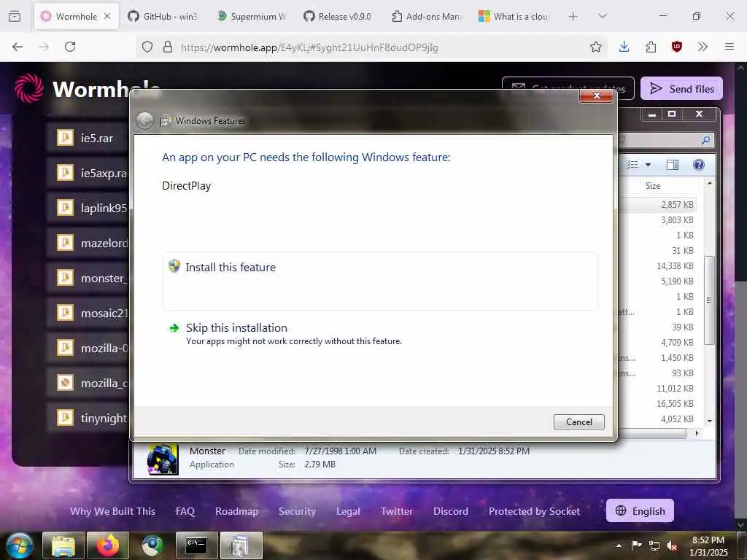
Task: Click the dialog back arrow button
Action: [145, 121]
